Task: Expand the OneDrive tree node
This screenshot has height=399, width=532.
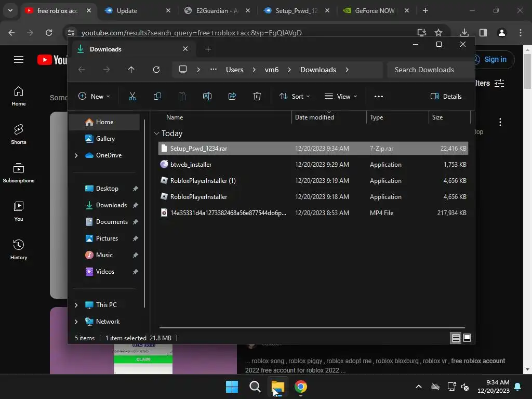Action: tap(76, 155)
